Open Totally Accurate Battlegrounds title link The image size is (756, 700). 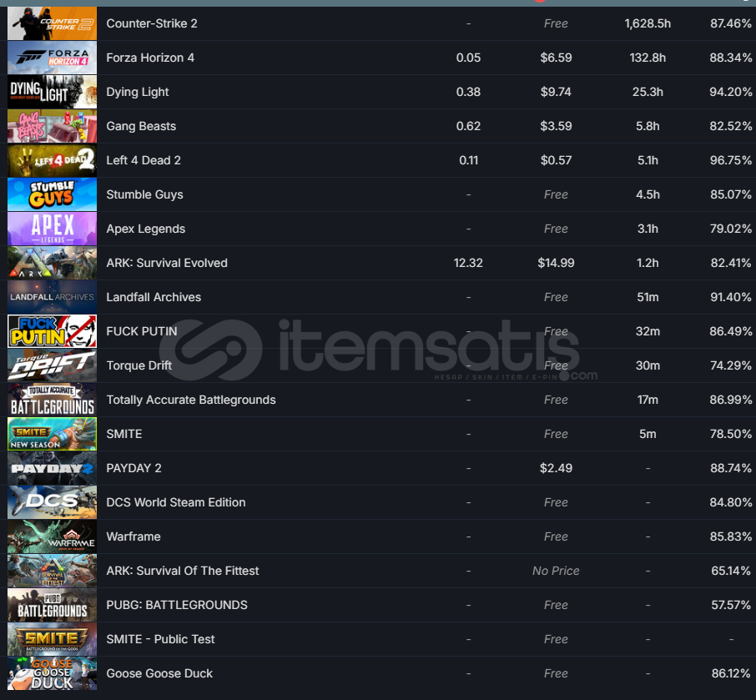point(191,400)
